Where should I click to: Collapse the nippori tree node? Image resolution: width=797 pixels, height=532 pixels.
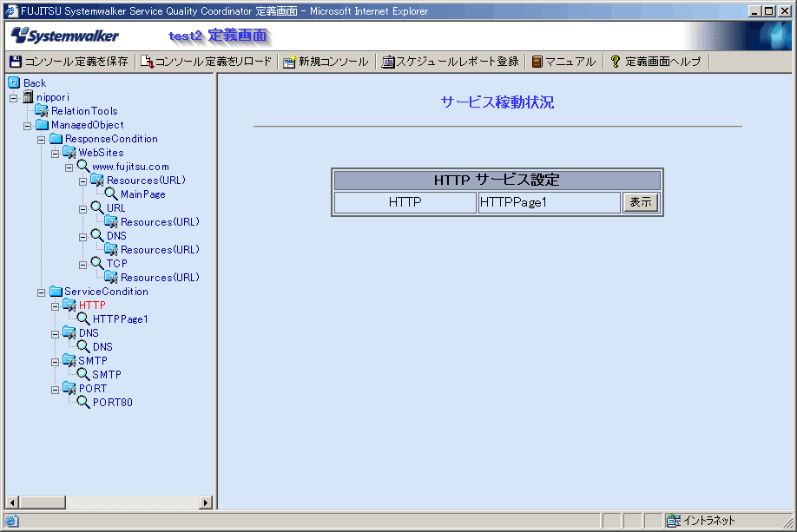[x=14, y=97]
